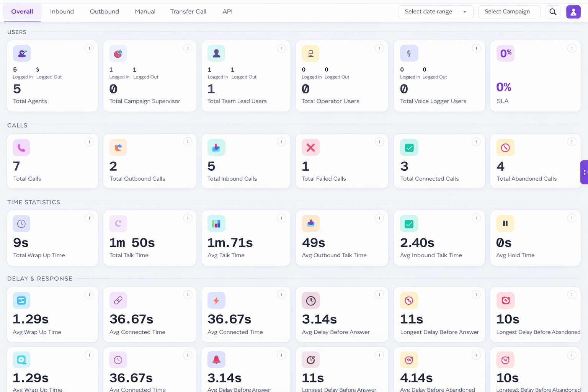Click the Total Failed Calls red X icon
Viewport: 588px width, 392px height.
pos(310,147)
